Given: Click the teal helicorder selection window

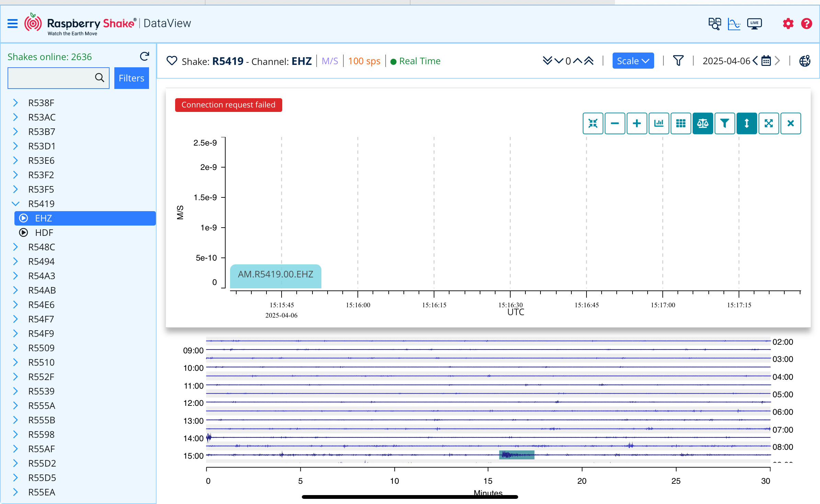Looking at the screenshot, I should click(x=517, y=455).
